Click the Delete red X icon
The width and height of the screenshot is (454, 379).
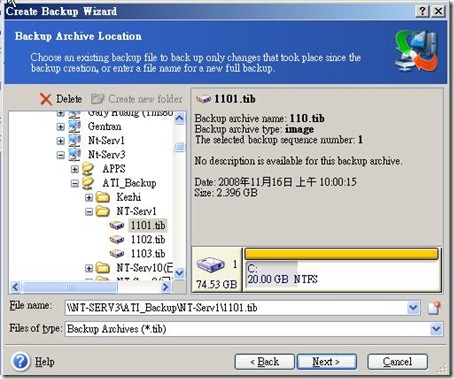click(46, 99)
